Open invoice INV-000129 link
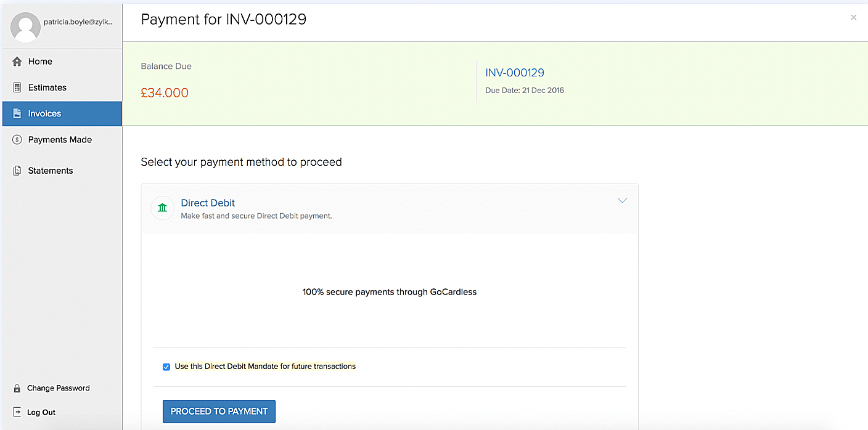The image size is (868, 430). point(515,73)
